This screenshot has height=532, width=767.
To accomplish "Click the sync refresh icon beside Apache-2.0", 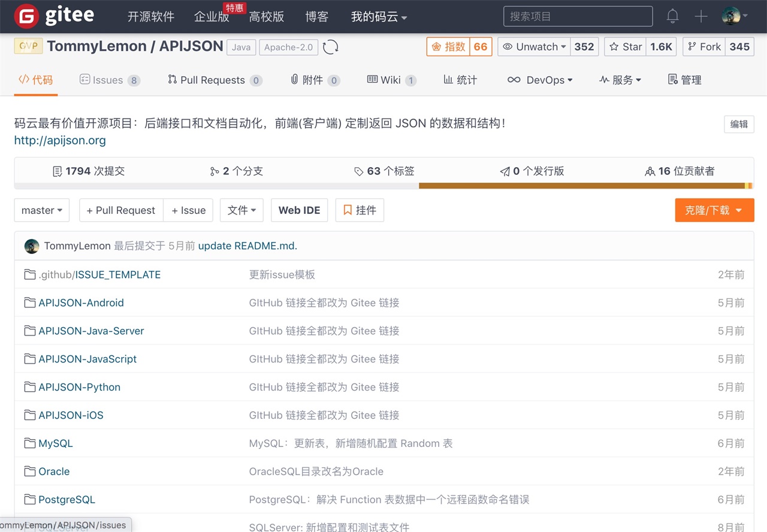I will click(x=331, y=47).
